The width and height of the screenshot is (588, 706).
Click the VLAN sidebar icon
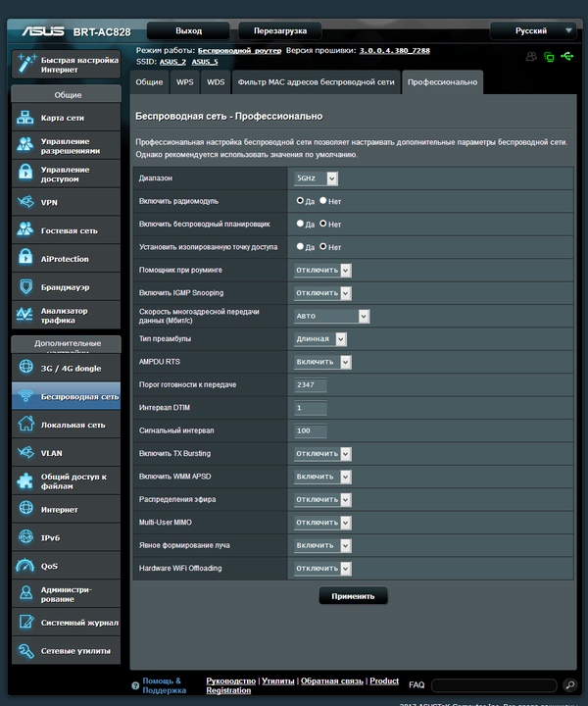[x=25, y=452]
